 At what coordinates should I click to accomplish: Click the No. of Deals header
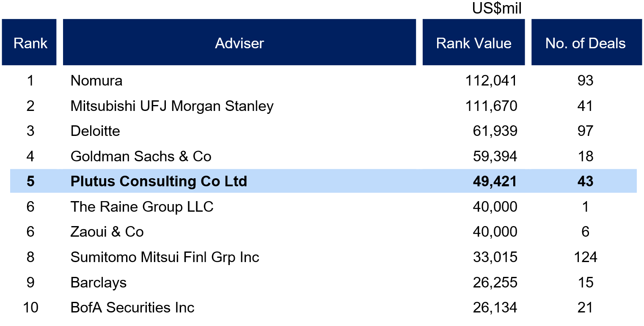click(x=586, y=42)
